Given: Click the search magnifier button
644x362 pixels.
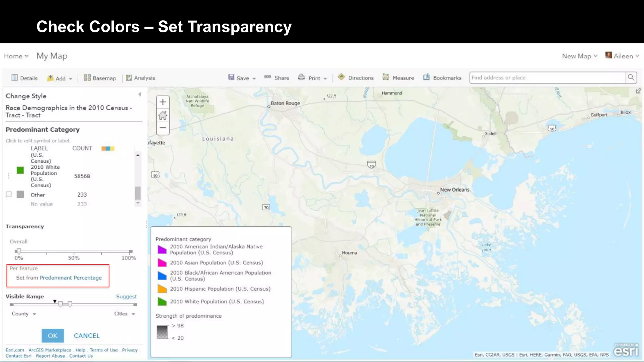Looking at the screenshot, I should coord(631,78).
